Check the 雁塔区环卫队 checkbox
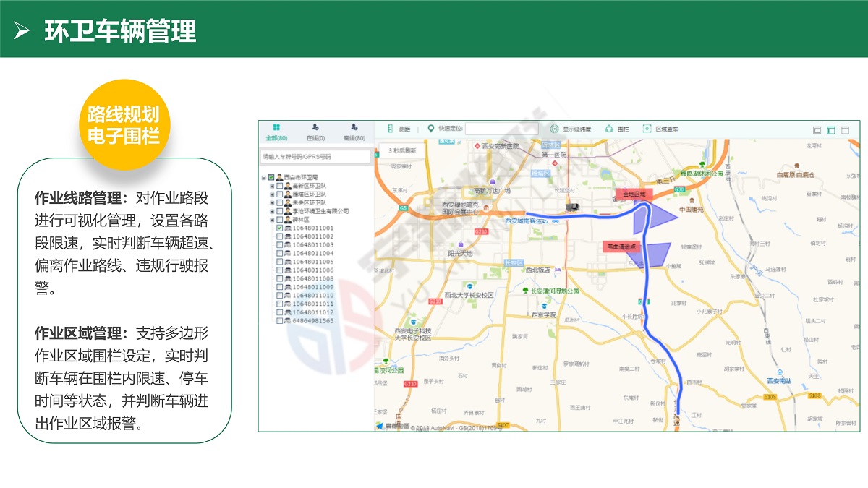 (279, 194)
